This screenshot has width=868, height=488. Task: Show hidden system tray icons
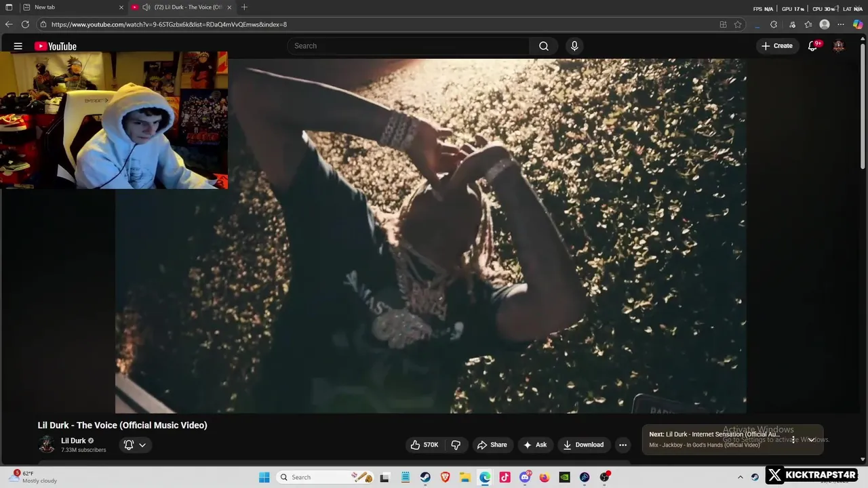[741, 477]
